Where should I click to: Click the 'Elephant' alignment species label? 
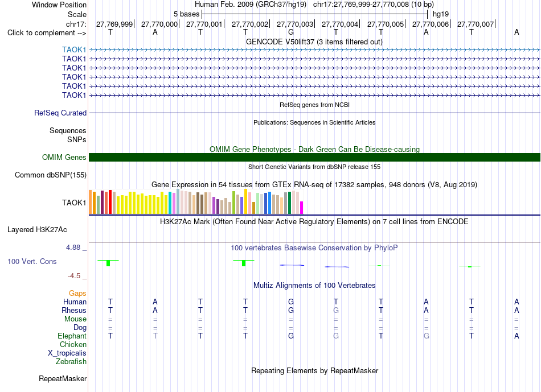point(72,336)
